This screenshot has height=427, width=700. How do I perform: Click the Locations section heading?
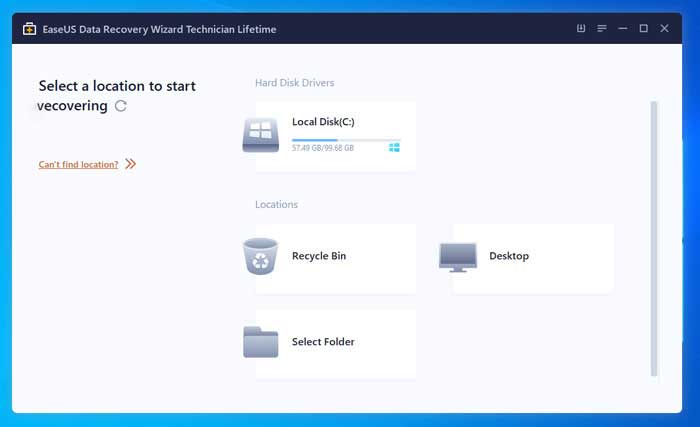coord(276,204)
